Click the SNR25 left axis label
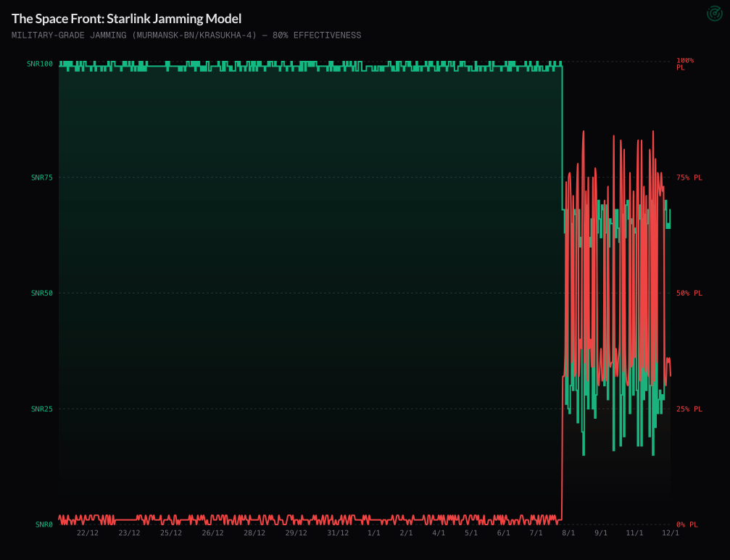Screen dimensions: 730x560 [x=42, y=409]
